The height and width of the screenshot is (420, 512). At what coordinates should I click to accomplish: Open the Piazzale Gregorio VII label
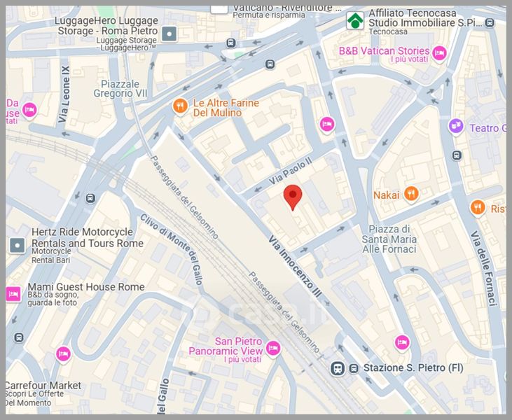pyautogui.click(x=120, y=89)
